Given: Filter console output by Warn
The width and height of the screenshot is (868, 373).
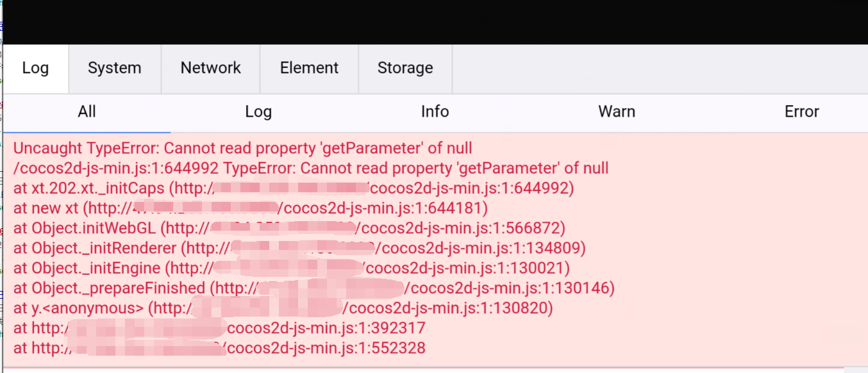Looking at the screenshot, I should coord(617,112).
